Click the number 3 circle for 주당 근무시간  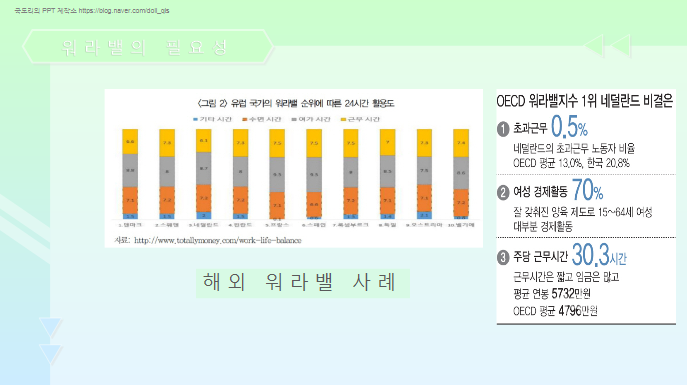point(503,257)
